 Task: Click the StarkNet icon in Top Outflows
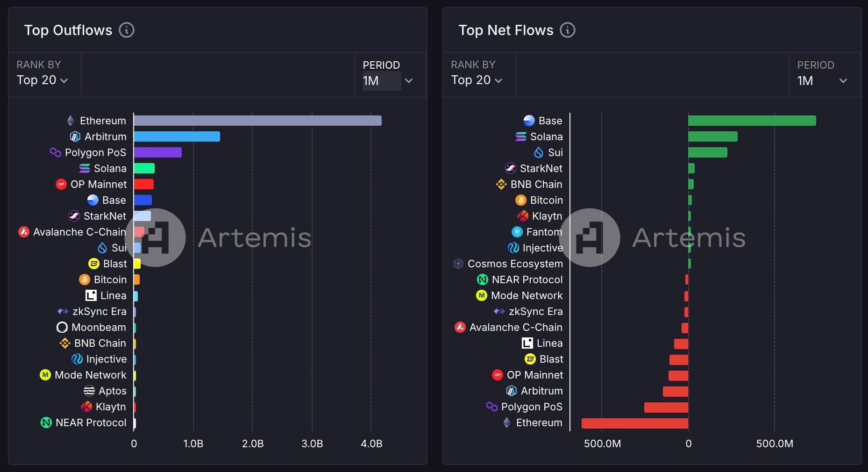(74, 216)
